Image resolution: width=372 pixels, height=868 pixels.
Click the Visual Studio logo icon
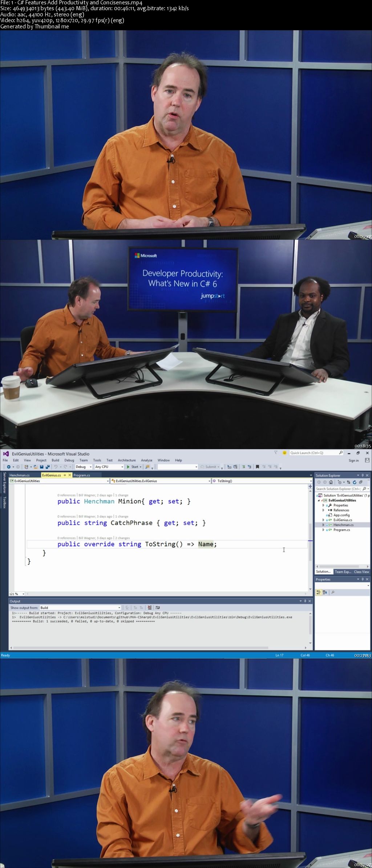tap(6, 454)
